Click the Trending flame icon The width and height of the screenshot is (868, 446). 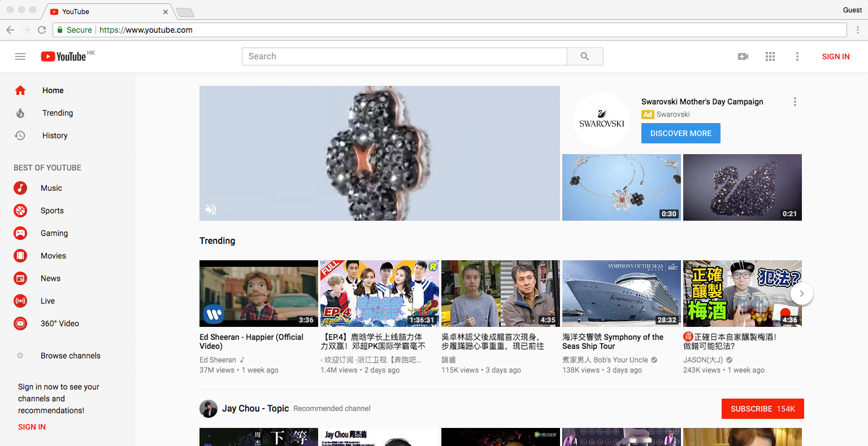pos(20,113)
